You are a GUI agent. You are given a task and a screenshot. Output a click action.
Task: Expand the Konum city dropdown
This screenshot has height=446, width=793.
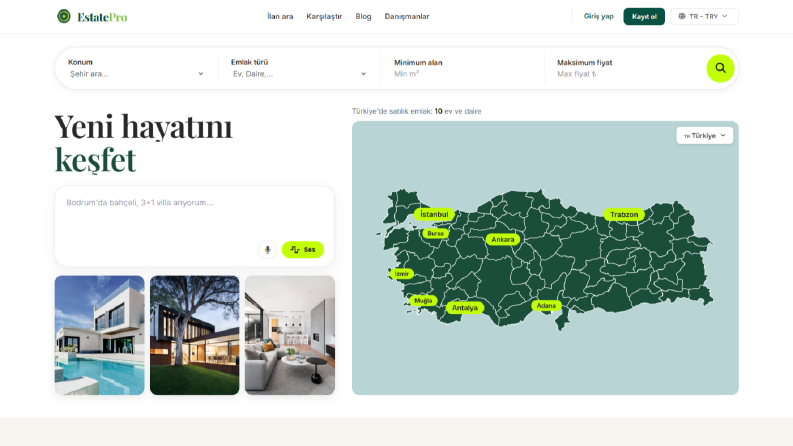tap(136, 74)
